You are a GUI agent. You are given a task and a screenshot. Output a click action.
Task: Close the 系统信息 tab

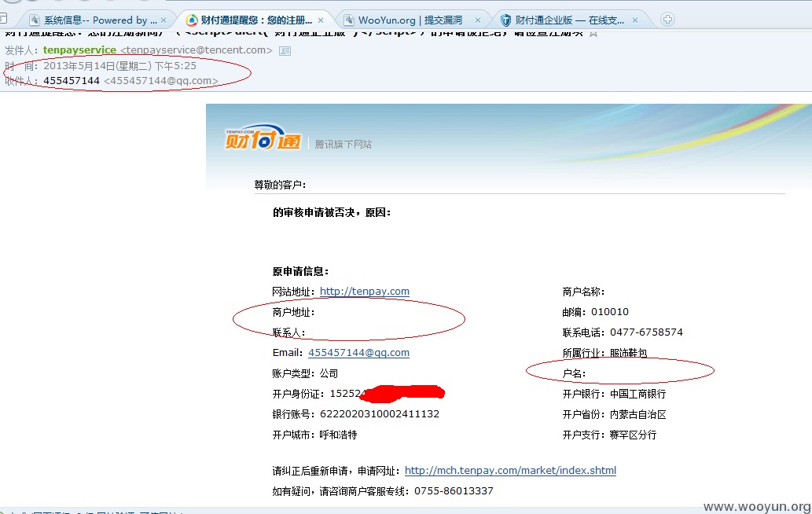164,20
